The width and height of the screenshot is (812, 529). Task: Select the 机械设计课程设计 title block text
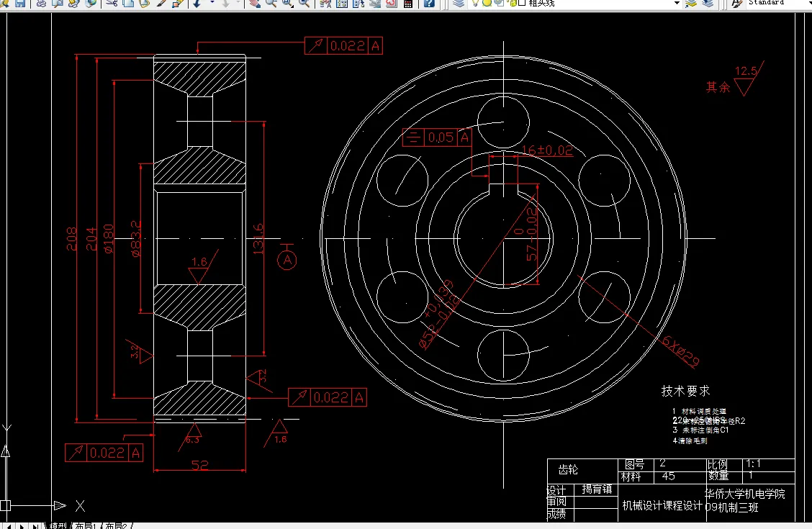(x=662, y=505)
